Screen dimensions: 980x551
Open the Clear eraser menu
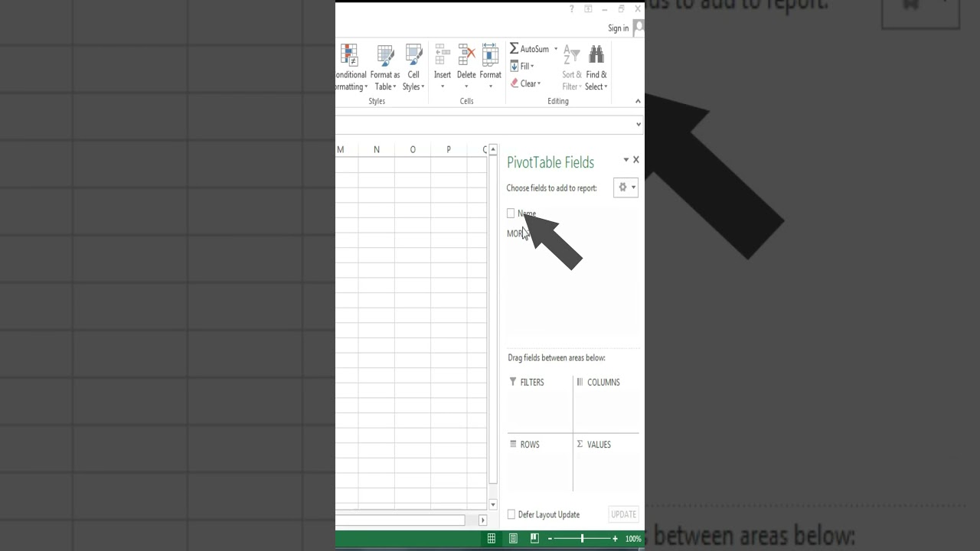[525, 83]
